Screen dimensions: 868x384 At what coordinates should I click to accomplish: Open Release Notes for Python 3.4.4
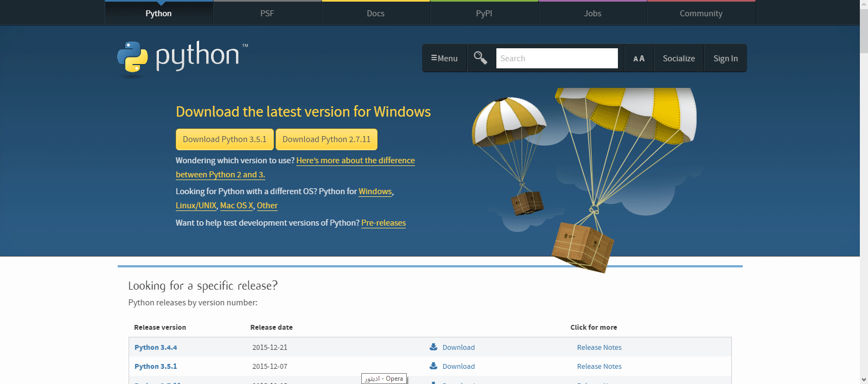pos(599,347)
